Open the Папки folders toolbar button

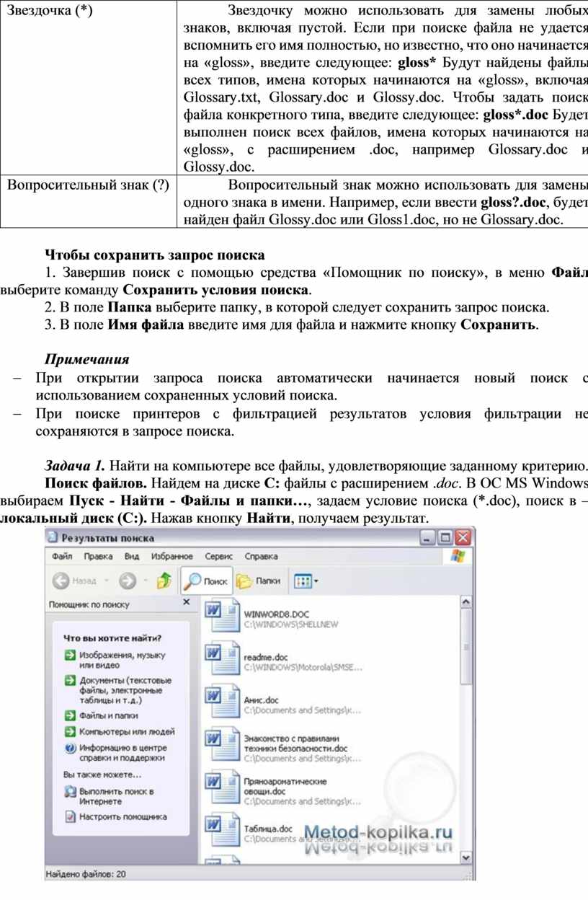click(x=259, y=580)
